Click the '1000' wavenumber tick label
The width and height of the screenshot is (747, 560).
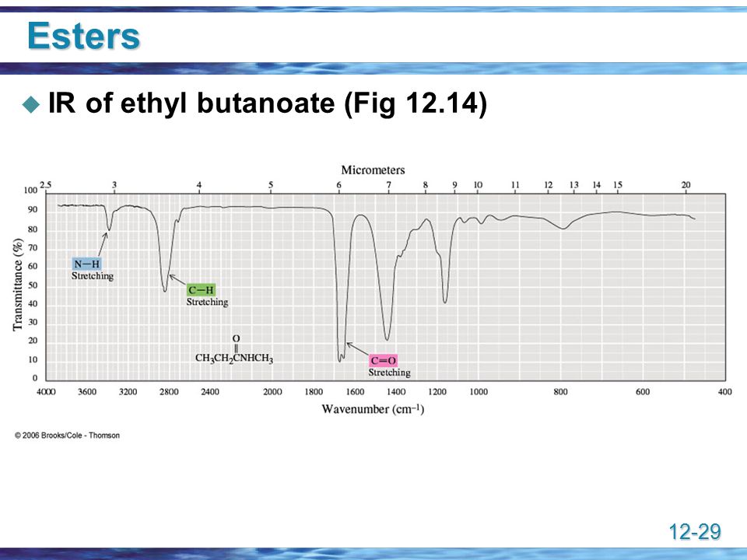(x=479, y=392)
